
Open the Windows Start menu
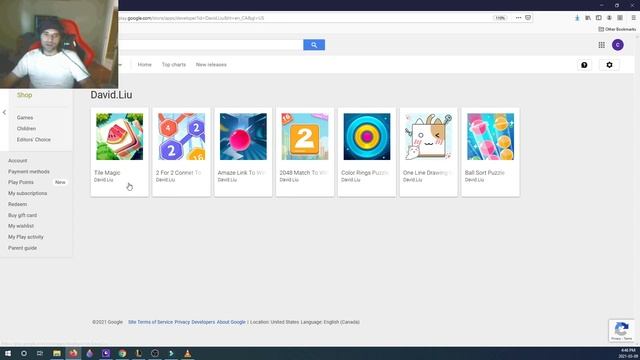(7, 353)
